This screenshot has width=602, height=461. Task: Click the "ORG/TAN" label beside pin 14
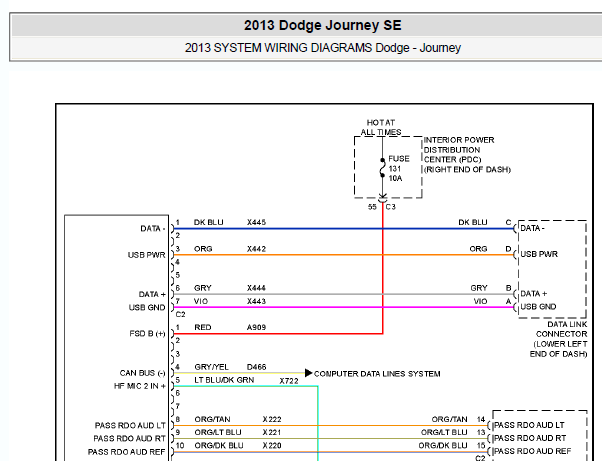tap(449, 419)
